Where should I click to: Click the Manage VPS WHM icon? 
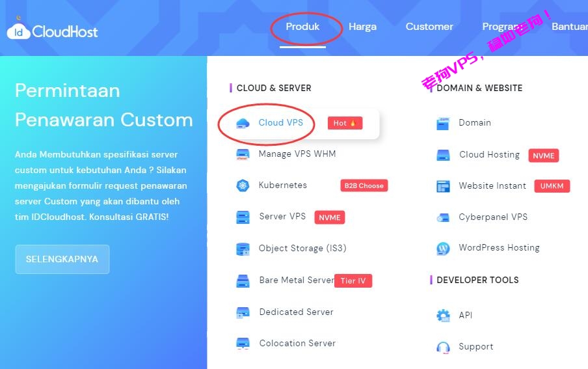click(x=243, y=154)
